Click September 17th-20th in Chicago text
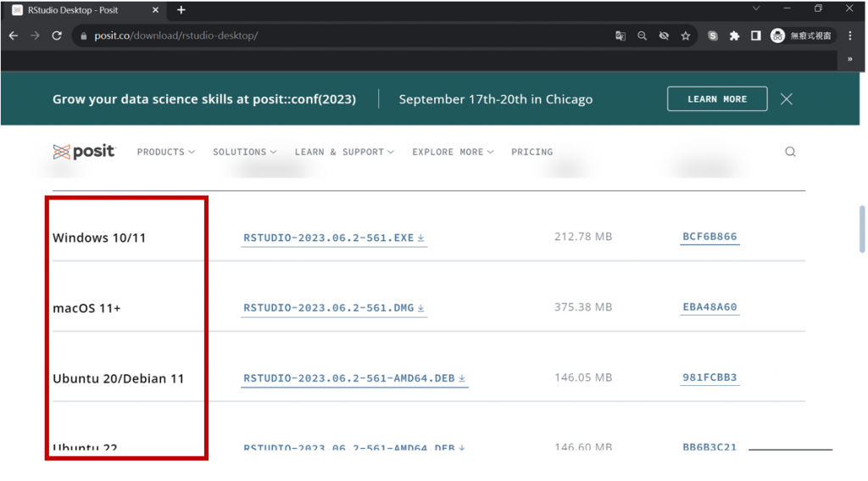Screen dimensions: 868x481 pos(495,99)
